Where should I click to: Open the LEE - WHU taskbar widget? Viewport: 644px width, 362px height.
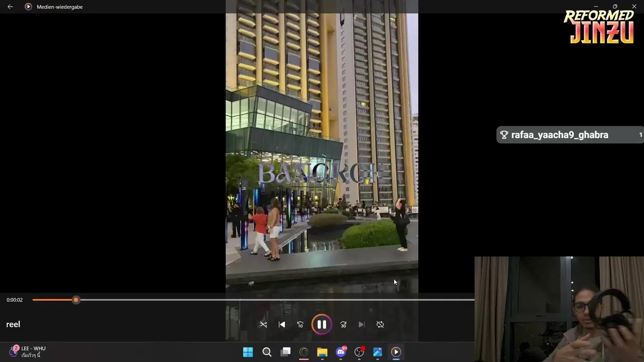click(28, 351)
